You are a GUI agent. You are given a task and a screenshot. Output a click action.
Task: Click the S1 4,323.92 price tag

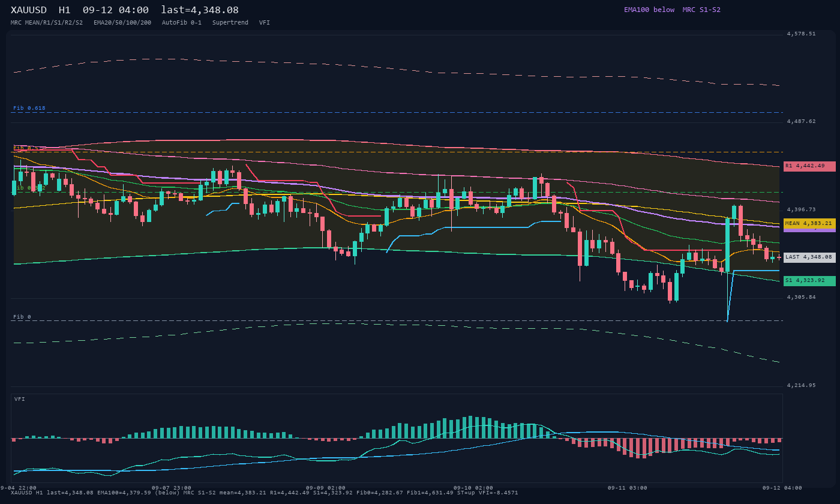tap(809, 281)
